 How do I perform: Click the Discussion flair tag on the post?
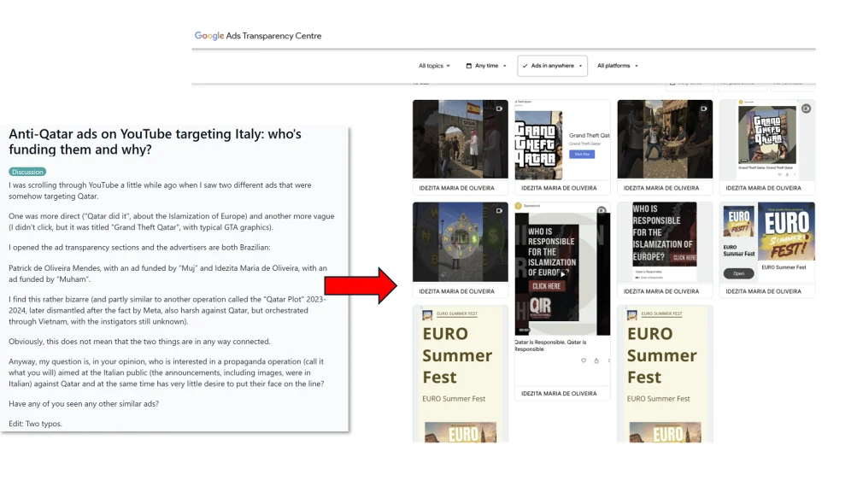click(27, 172)
